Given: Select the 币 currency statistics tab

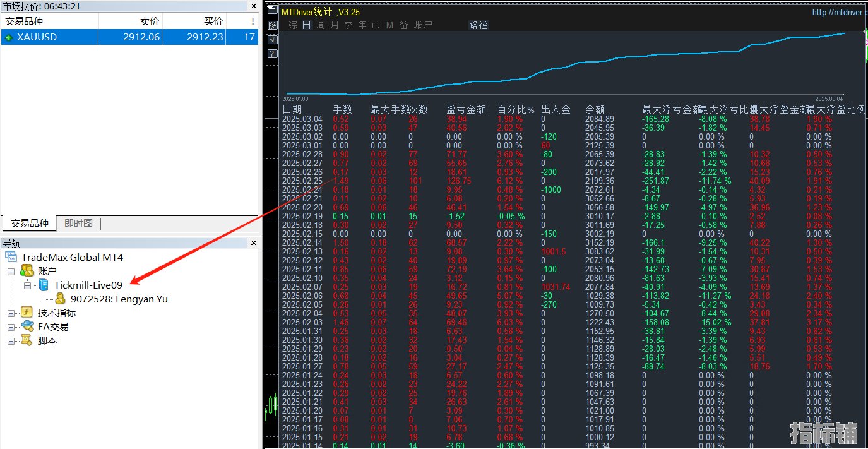Looking at the screenshot, I should [x=376, y=25].
